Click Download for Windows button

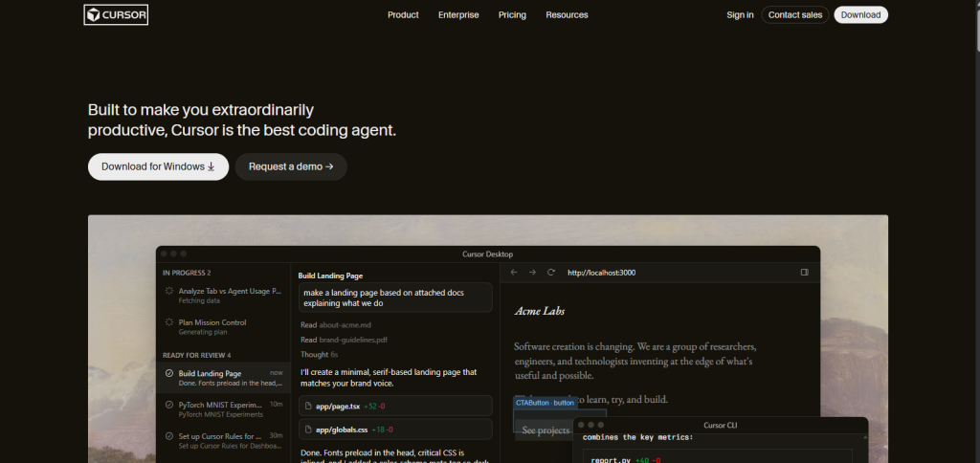[x=158, y=166]
